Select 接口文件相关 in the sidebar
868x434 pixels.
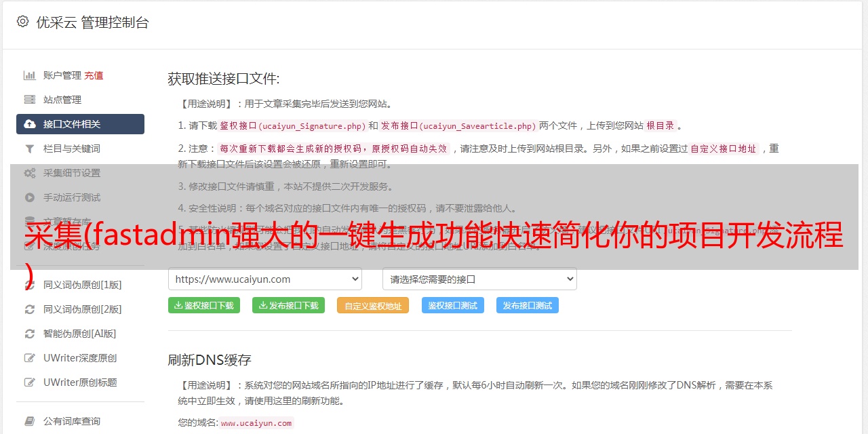click(x=80, y=124)
